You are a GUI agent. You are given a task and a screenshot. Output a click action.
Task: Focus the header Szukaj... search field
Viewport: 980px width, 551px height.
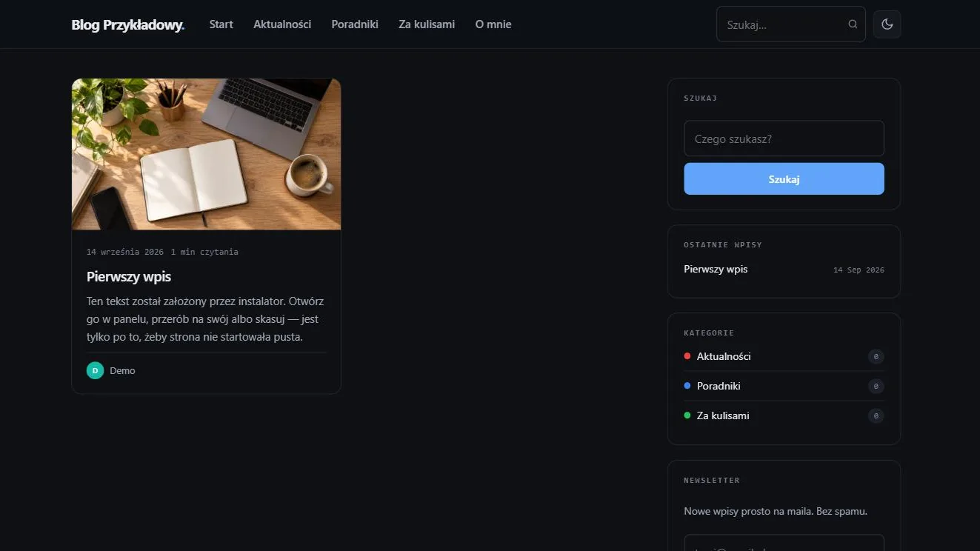pos(790,24)
